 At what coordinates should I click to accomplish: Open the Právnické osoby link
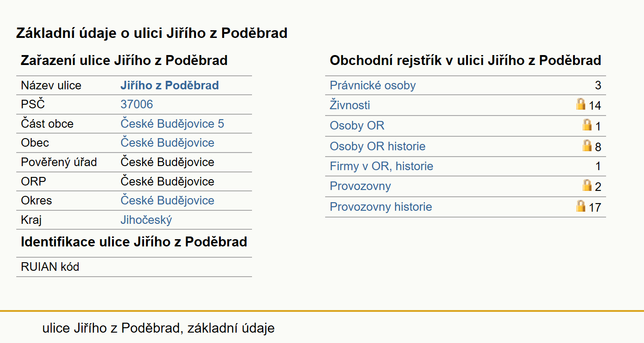pyautogui.click(x=373, y=85)
